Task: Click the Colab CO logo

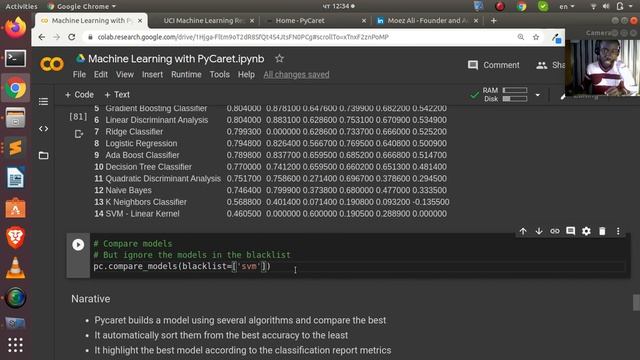Action: click(52, 64)
